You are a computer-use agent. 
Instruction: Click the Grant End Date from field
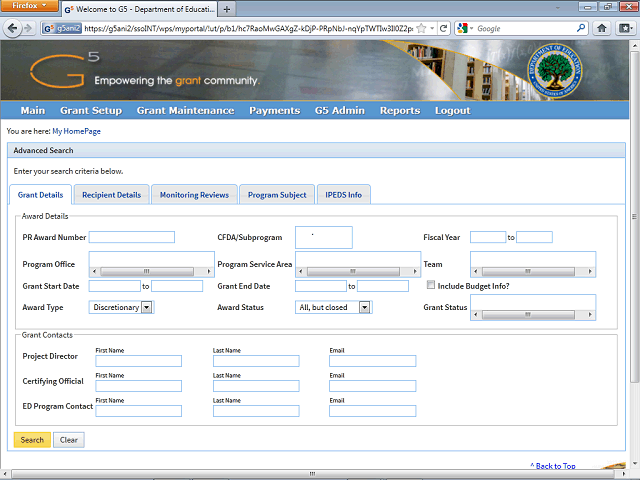(321, 286)
